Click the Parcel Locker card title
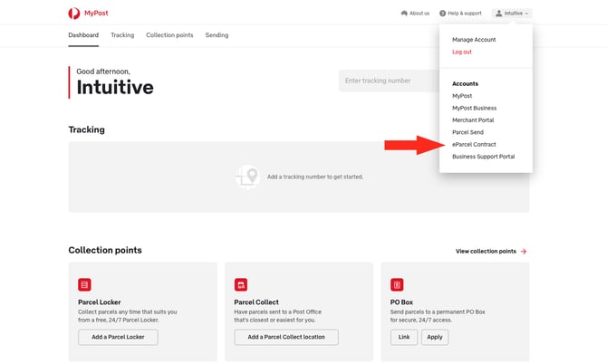607x364 pixels. 99,302
